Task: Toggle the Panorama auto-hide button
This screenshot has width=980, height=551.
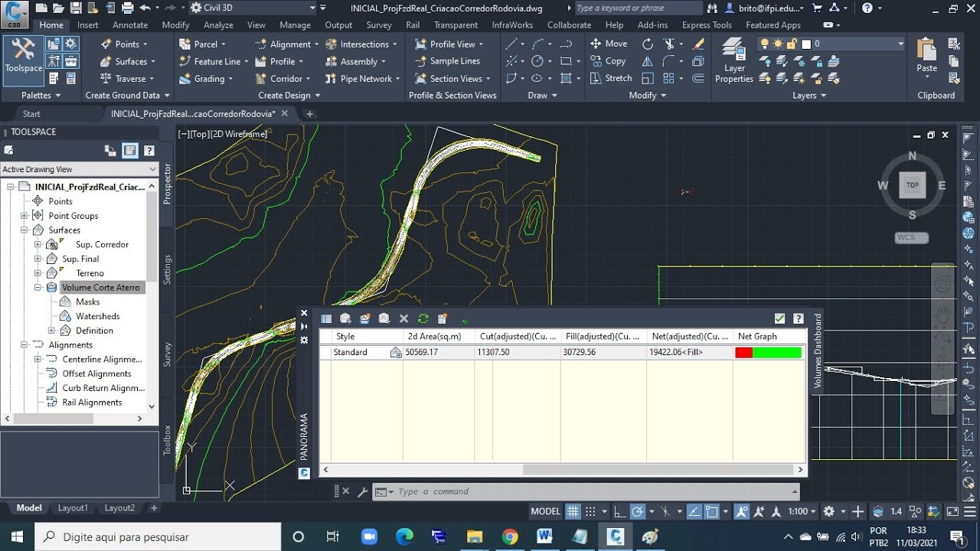Action: (304, 327)
